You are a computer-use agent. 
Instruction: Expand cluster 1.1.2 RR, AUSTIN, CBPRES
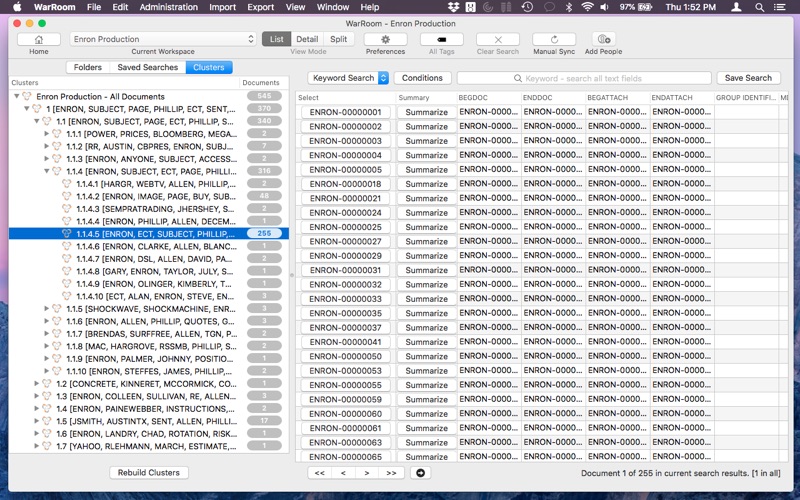(x=46, y=146)
